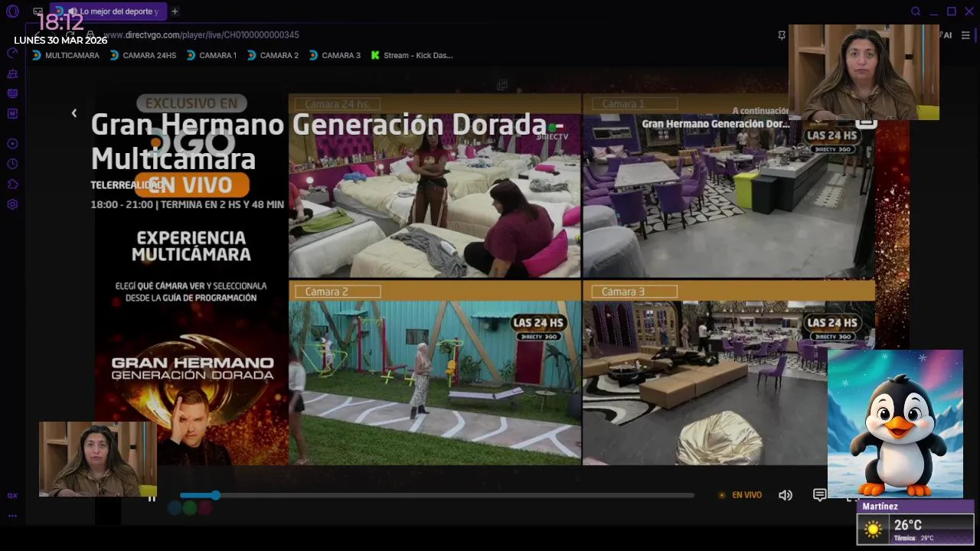
Task: Open the GX Cleaner sidebar icon
Action: pos(12,73)
